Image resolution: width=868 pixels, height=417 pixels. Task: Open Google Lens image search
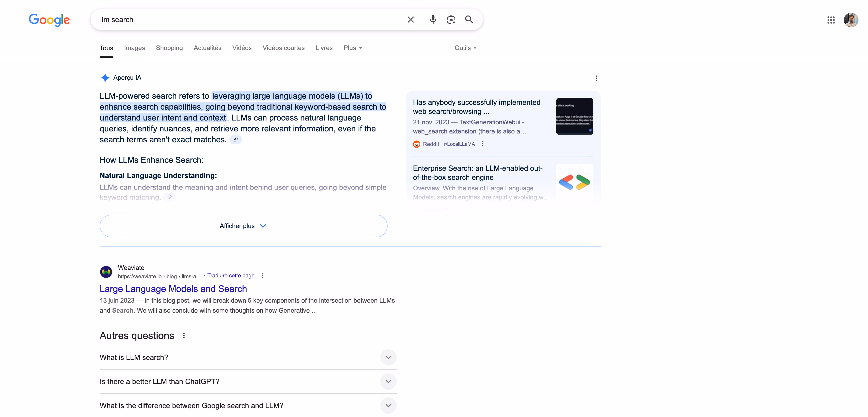(x=451, y=20)
